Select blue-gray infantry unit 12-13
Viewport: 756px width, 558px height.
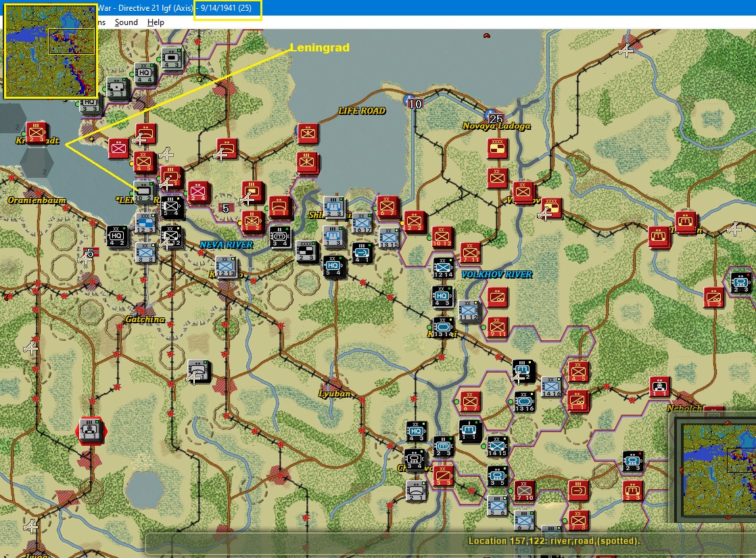(x=226, y=266)
